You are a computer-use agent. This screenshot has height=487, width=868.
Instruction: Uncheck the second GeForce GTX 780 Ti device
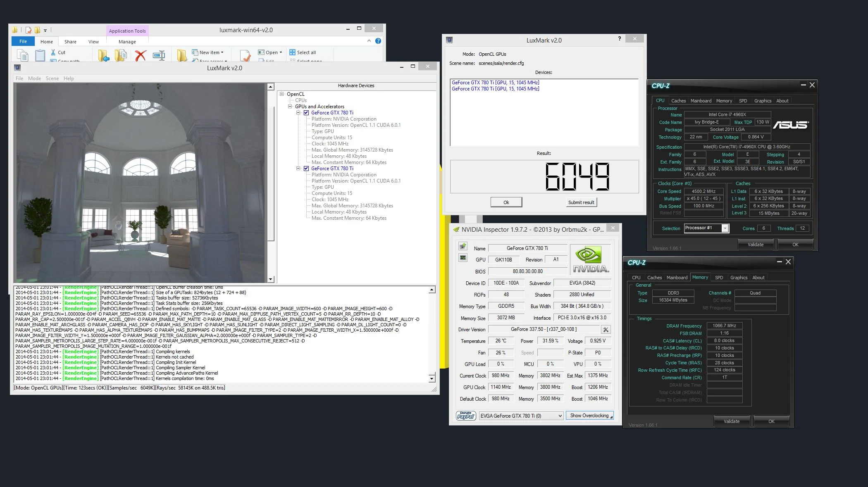tap(306, 169)
